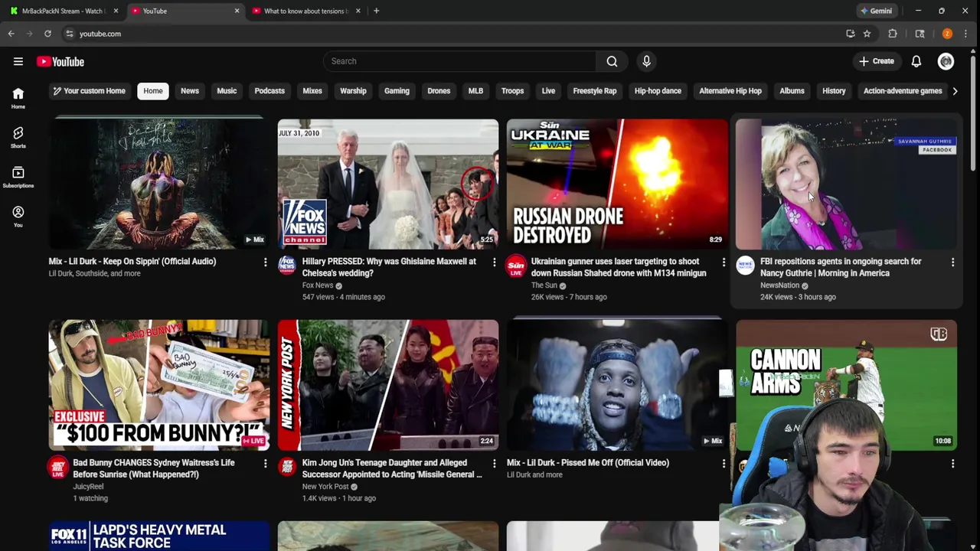Open the YouTube hamburger guide menu
The image size is (980, 551).
[18, 61]
